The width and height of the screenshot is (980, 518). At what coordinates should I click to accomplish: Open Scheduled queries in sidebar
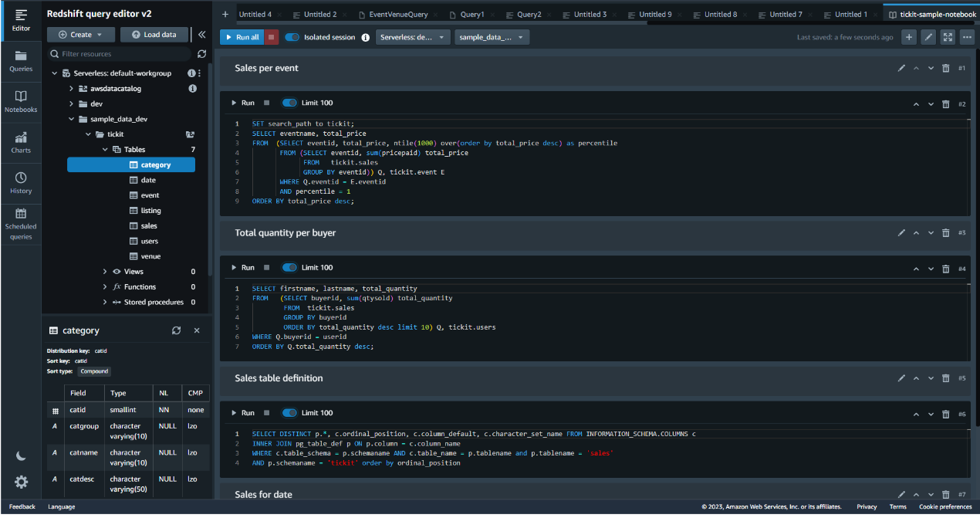tap(21, 223)
